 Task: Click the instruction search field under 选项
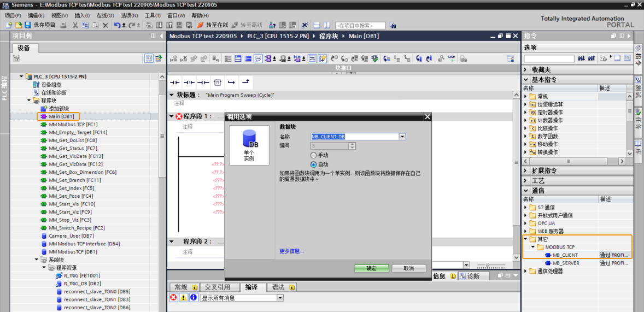pos(549,58)
